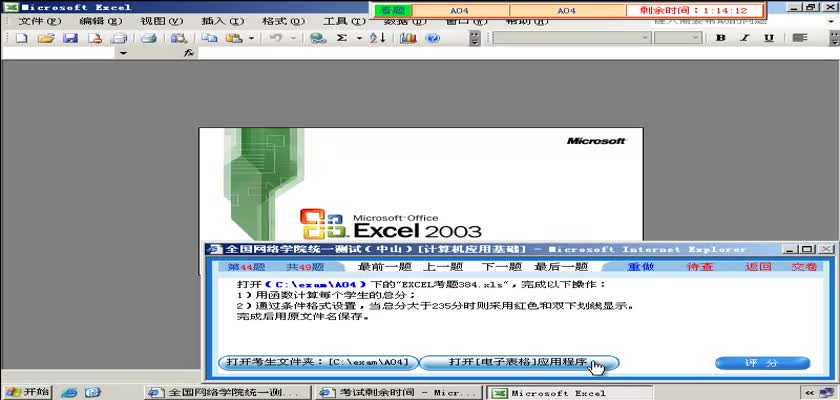Screen dimensions: 840x400
Task: Go to first question via 最前一题
Action: (x=385, y=267)
